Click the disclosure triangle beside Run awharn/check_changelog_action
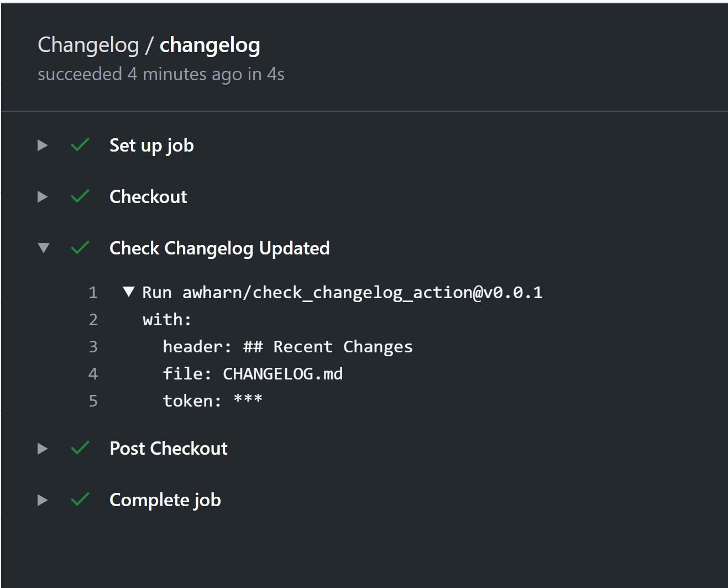728x588 pixels. pos(128,292)
